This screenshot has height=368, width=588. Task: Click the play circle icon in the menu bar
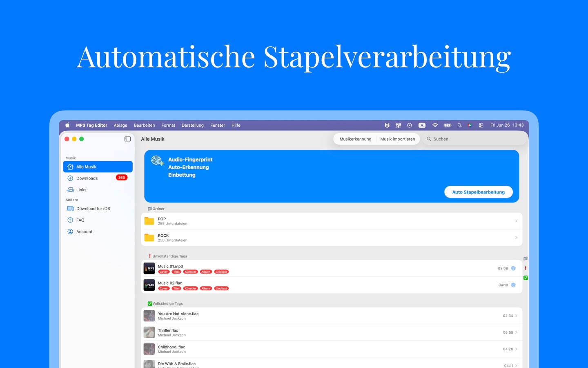410,125
